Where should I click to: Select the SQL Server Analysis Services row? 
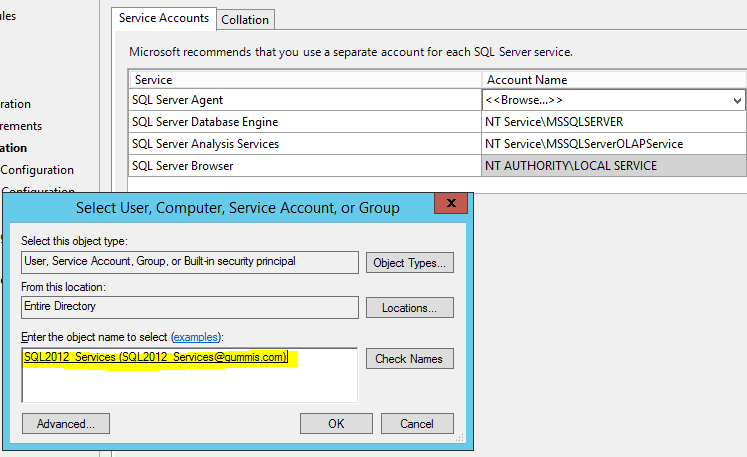click(305, 144)
